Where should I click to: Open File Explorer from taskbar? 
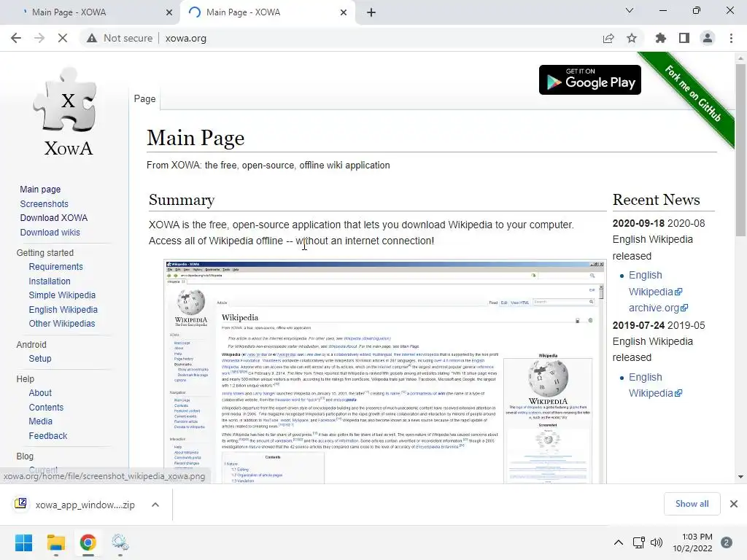55,542
